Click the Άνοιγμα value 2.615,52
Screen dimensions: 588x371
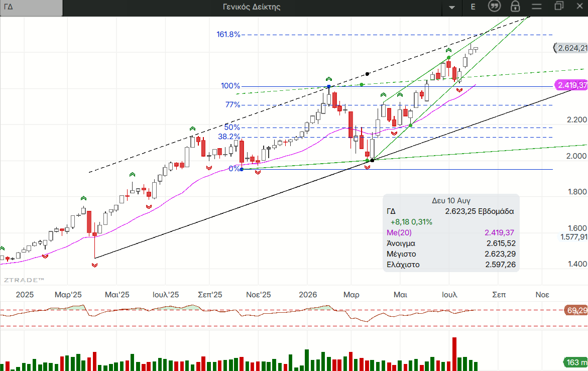coord(501,243)
